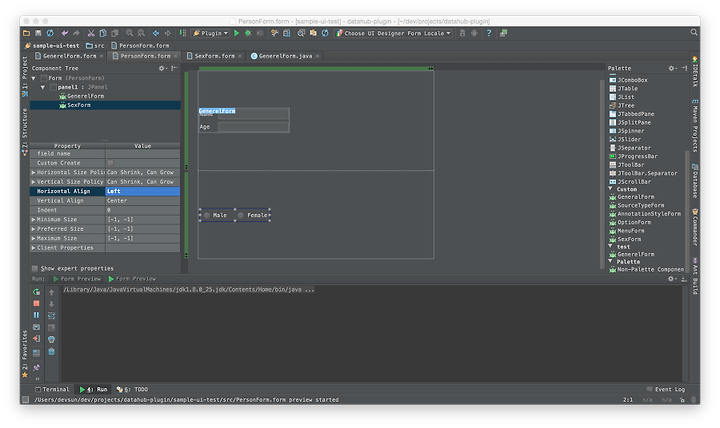This screenshot has width=720, height=428.
Task: Click the Horizontal Align value Left
Action: point(143,191)
